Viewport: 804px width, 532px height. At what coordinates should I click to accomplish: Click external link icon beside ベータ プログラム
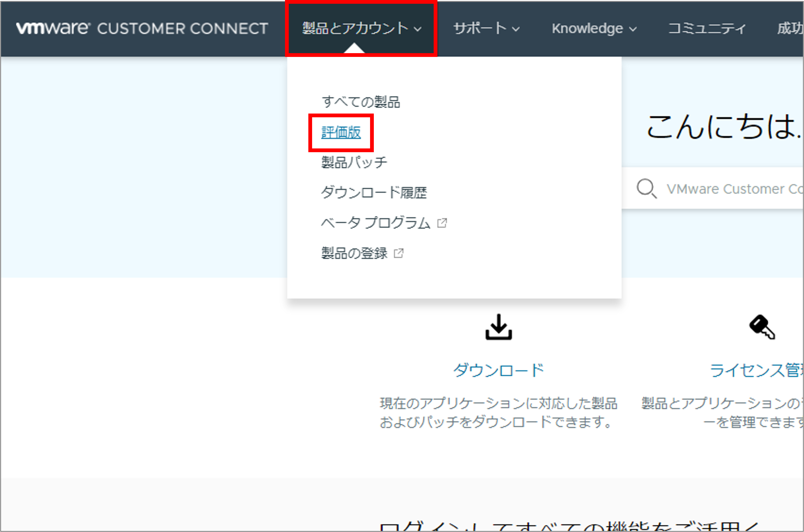442,223
